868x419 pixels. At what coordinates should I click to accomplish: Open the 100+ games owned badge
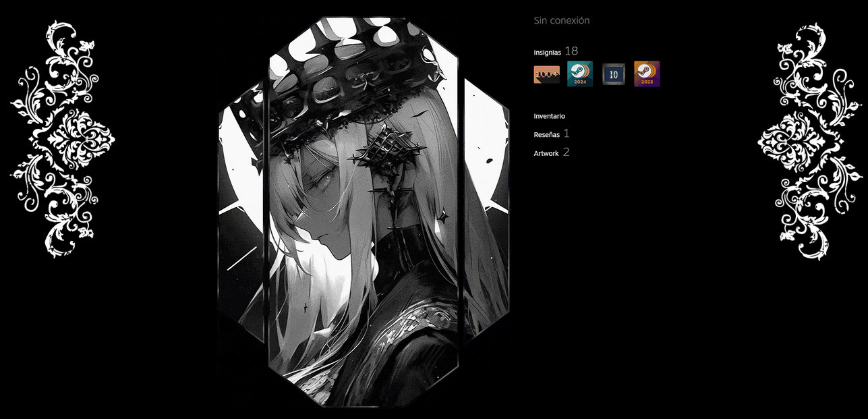click(546, 74)
